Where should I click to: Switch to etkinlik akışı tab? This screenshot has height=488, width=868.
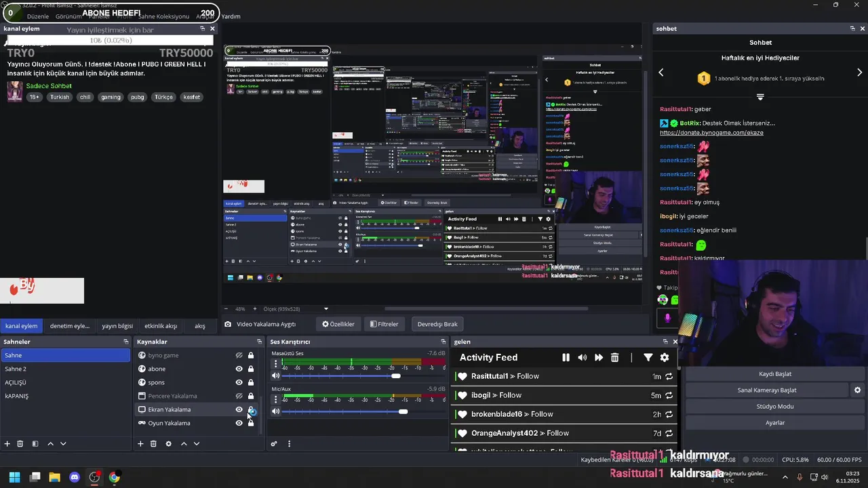point(161,326)
